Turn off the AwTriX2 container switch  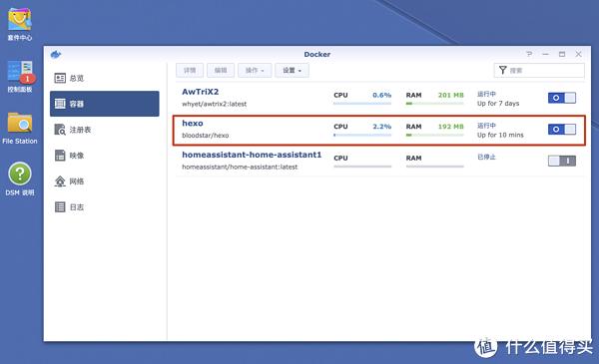(561, 98)
